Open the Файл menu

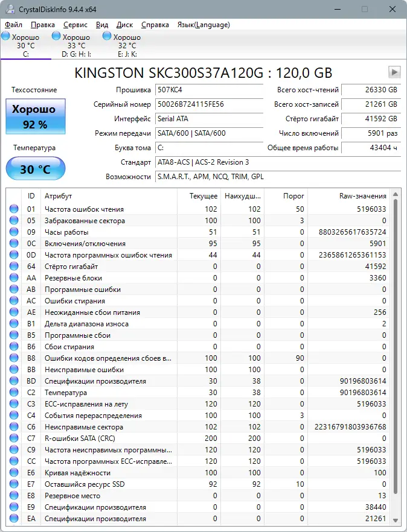(x=14, y=25)
